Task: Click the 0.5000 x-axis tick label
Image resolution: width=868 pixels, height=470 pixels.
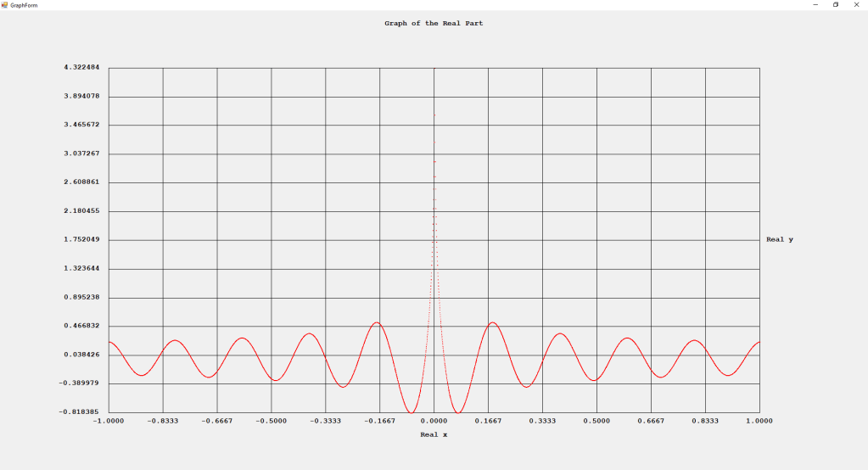Action: point(596,421)
